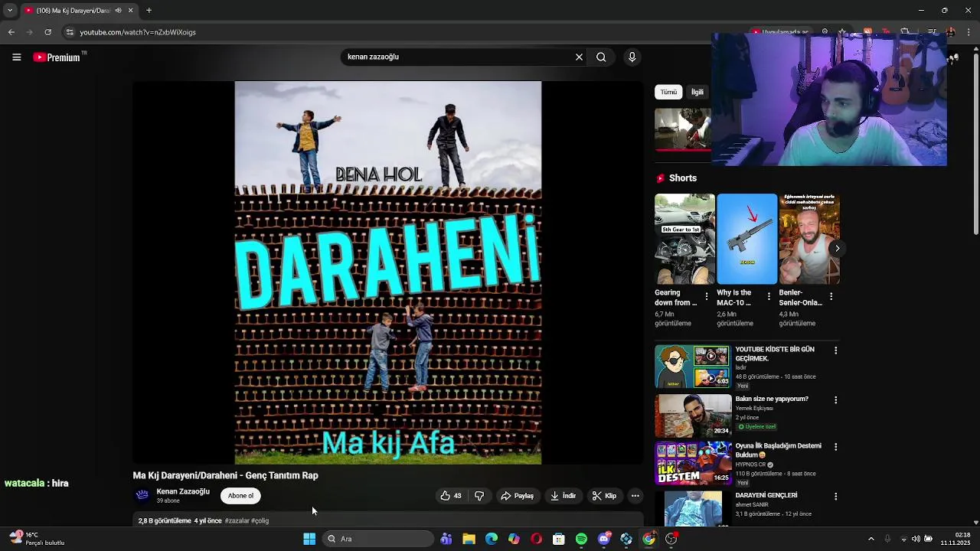The image size is (980, 551).
Task: Mute the tab via speaker icon
Action: pyautogui.click(x=118, y=11)
